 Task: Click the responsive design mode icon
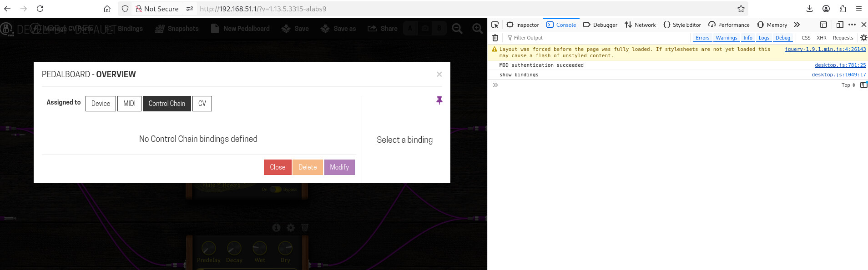point(840,25)
